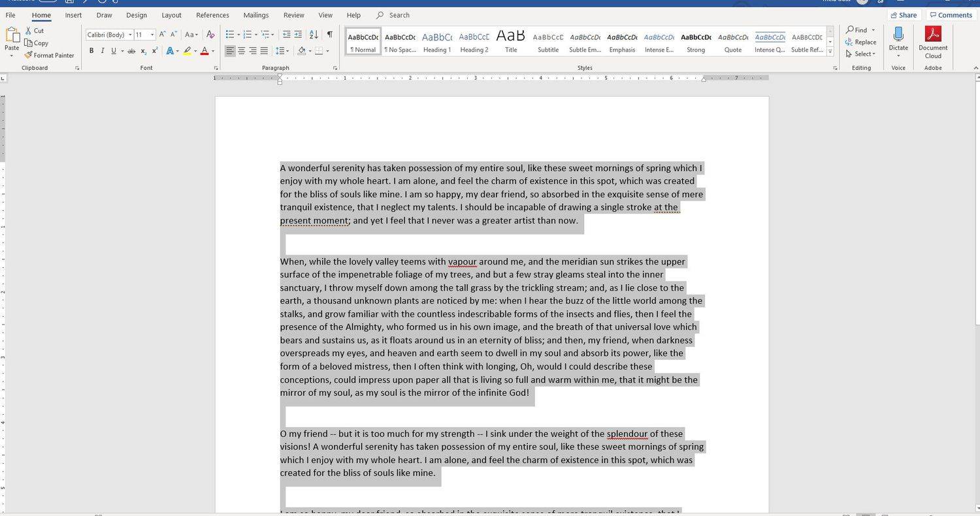Image resolution: width=980 pixels, height=516 pixels.
Task: Switch to the Insert tab
Action: click(73, 15)
